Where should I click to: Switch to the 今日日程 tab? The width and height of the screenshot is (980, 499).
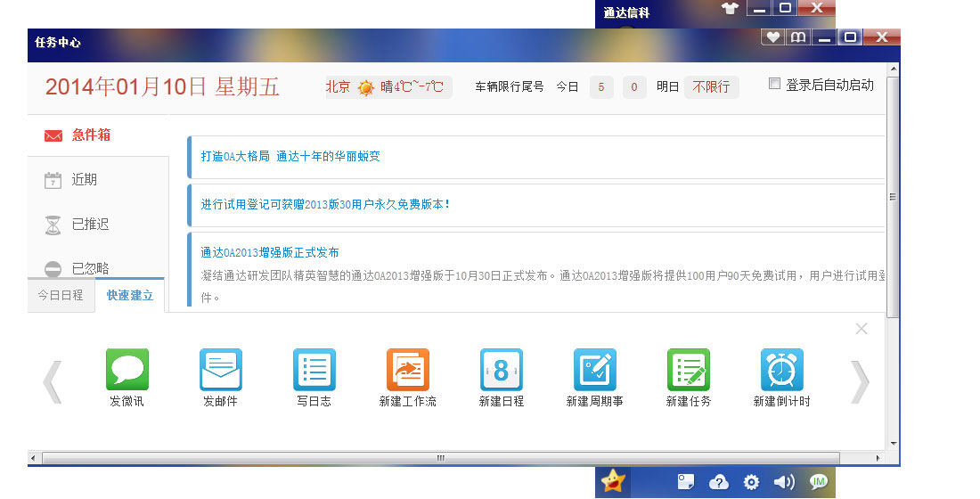(x=61, y=296)
